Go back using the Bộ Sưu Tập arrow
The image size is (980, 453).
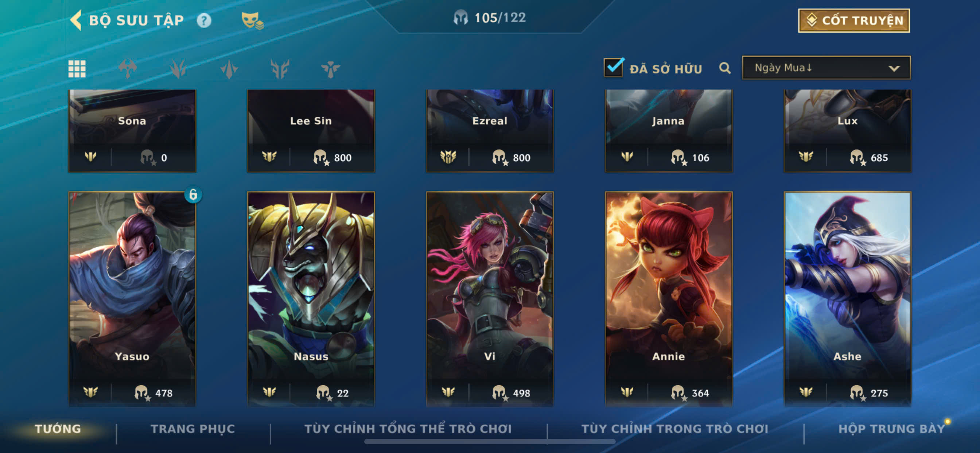tap(76, 20)
